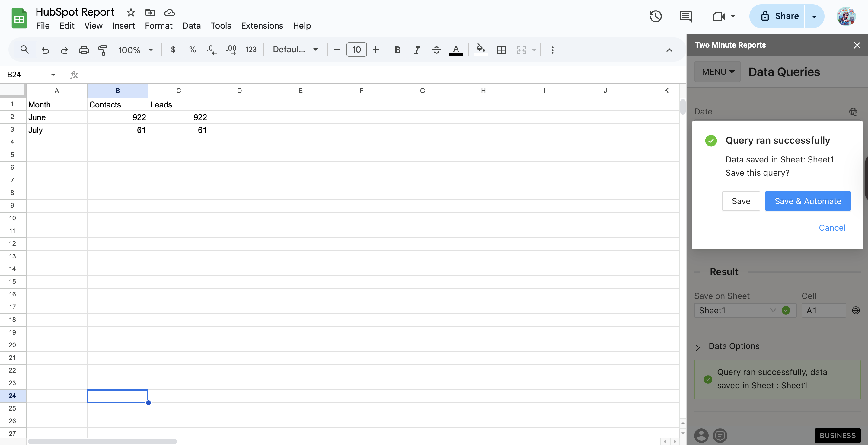Close the Two Minute Reports sidebar
868x445 pixels.
[x=857, y=45]
